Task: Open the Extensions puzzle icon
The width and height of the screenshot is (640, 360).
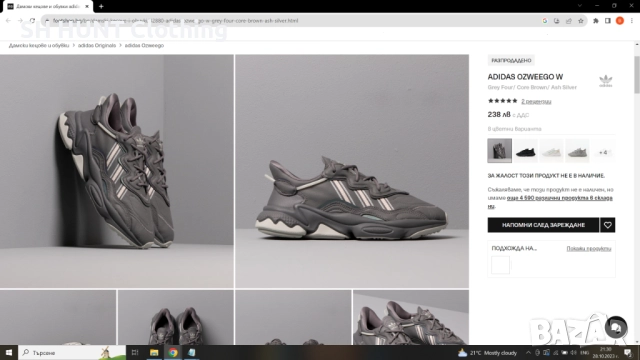Action: (596, 21)
